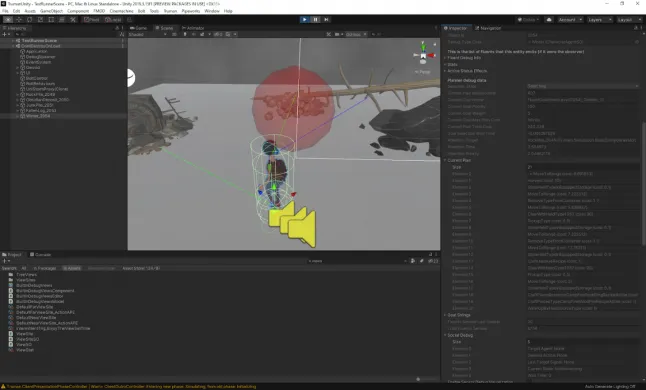Viewport: 646px width, 390px height.
Task: Toggle Local/Global handle rotation
Action: point(113,19)
